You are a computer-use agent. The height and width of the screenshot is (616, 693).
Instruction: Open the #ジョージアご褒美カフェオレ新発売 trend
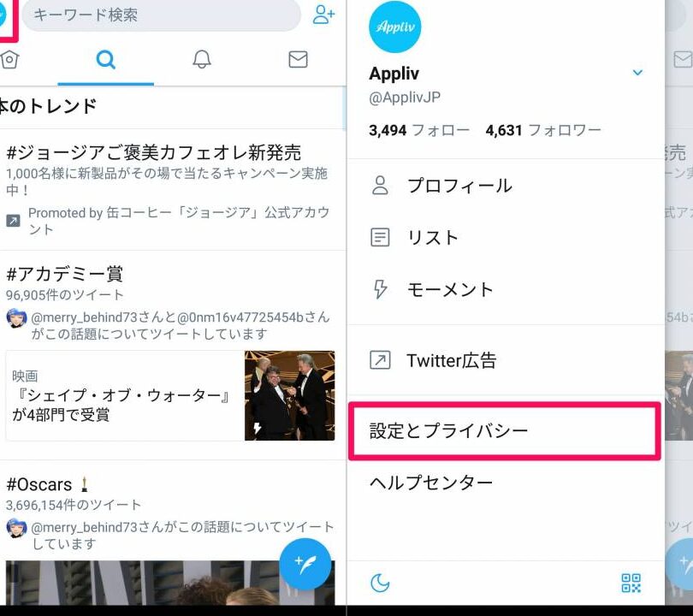click(x=154, y=153)
